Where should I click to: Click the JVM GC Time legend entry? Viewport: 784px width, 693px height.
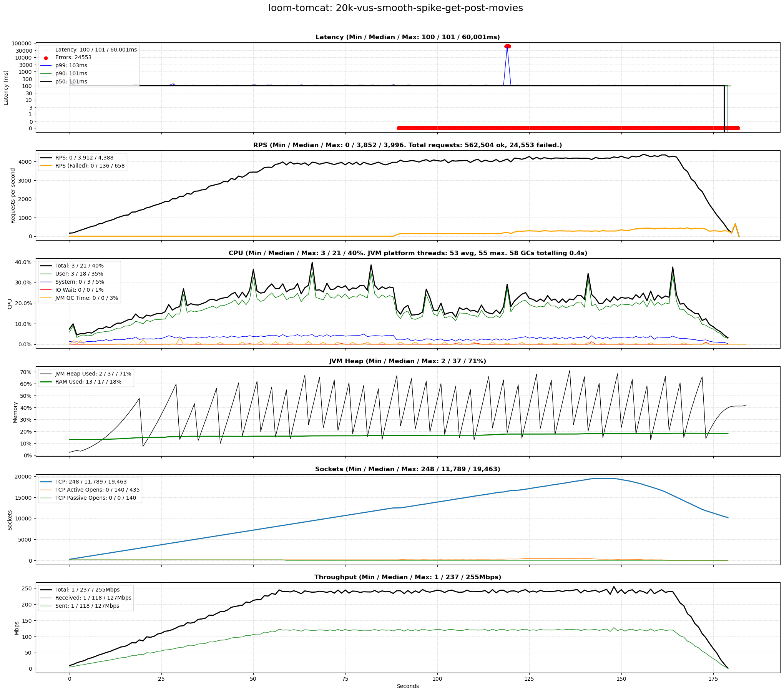(86, 298)
